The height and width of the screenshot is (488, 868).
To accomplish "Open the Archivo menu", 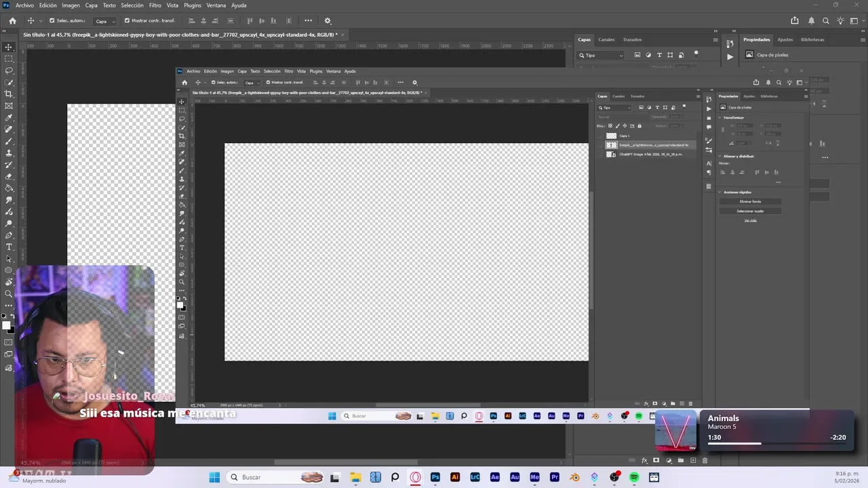I will 24,5.
